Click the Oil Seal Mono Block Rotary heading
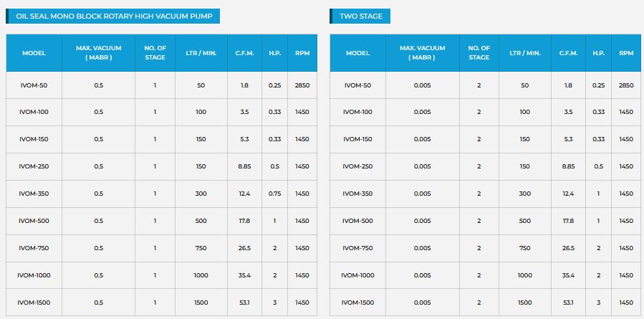This screenshot has height=319, width=644. (113, 16)
